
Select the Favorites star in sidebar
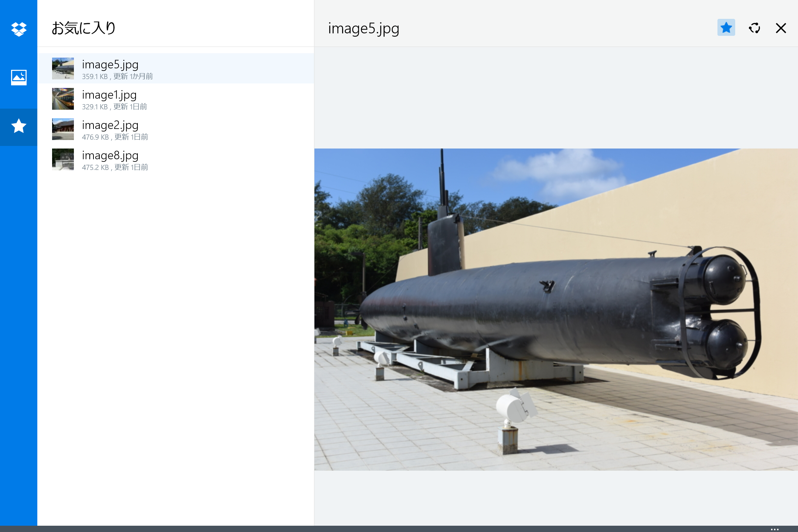tap(18, 126)
